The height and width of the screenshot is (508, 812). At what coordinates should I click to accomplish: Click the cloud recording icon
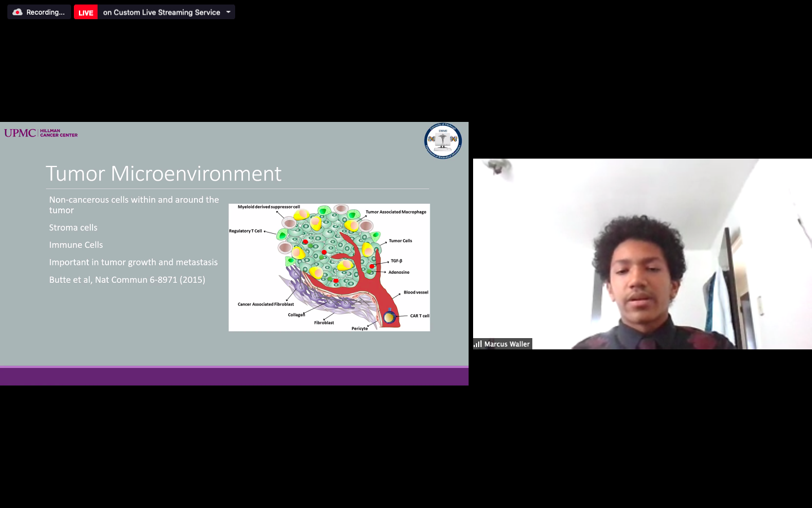[17, 12]
